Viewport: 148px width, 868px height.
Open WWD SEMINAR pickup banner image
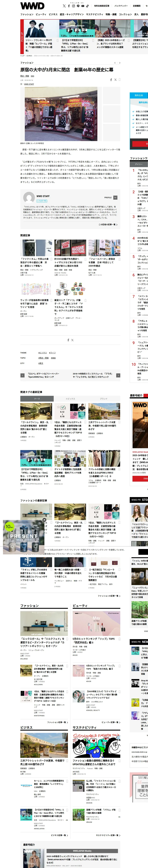(77, 28)
